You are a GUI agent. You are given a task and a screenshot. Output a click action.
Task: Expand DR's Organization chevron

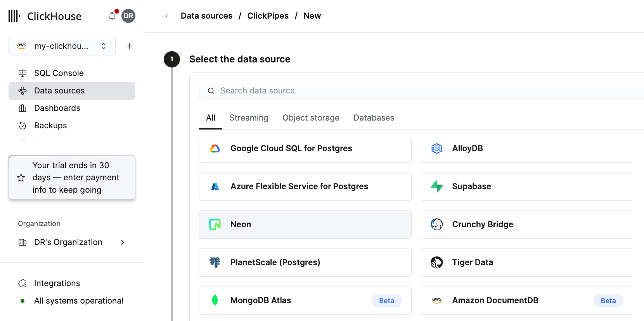pos(123,242)
